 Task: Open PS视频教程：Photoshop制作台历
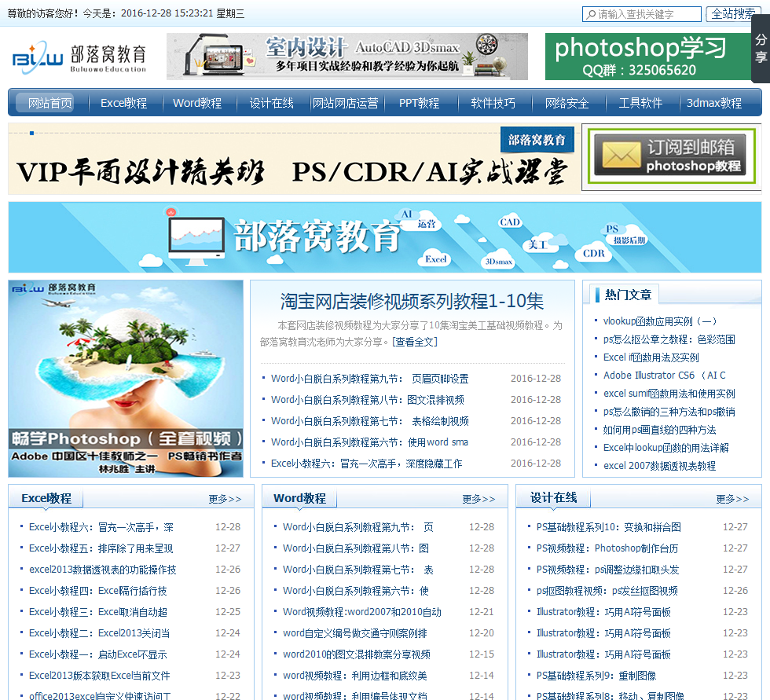pyautogui.click(x=607, y=548)
